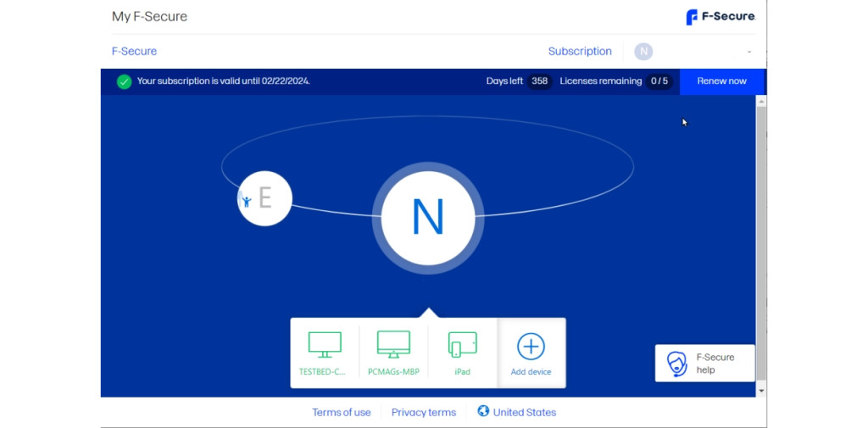Select the E child profile circle
This screenshot has height=428, width=868.
tap(264, 198)
